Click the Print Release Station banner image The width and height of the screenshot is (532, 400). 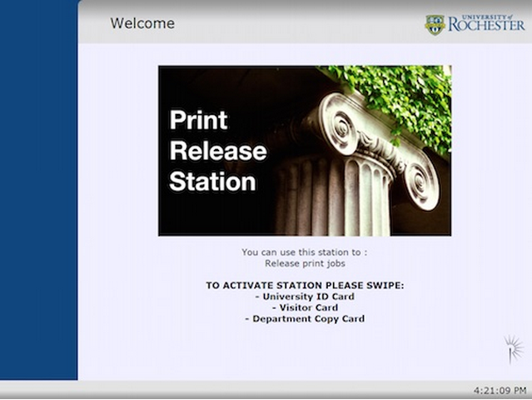click(305, 151)
